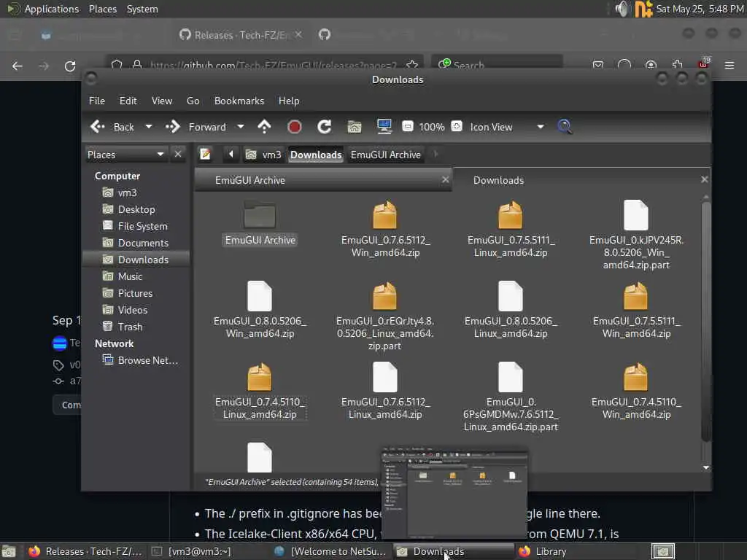
Task: Open the Back history dropdown arrow
Action: coord(149,127)
